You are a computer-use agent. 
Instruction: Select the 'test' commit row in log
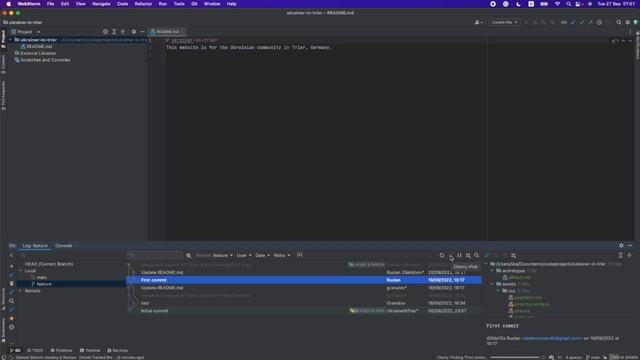(x=304, y=303)
